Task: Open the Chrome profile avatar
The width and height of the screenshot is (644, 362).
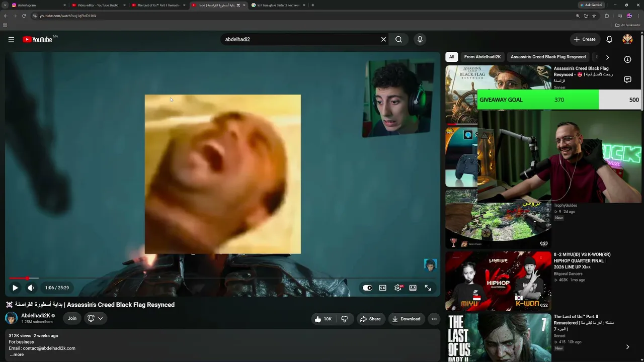Action: 629,16
